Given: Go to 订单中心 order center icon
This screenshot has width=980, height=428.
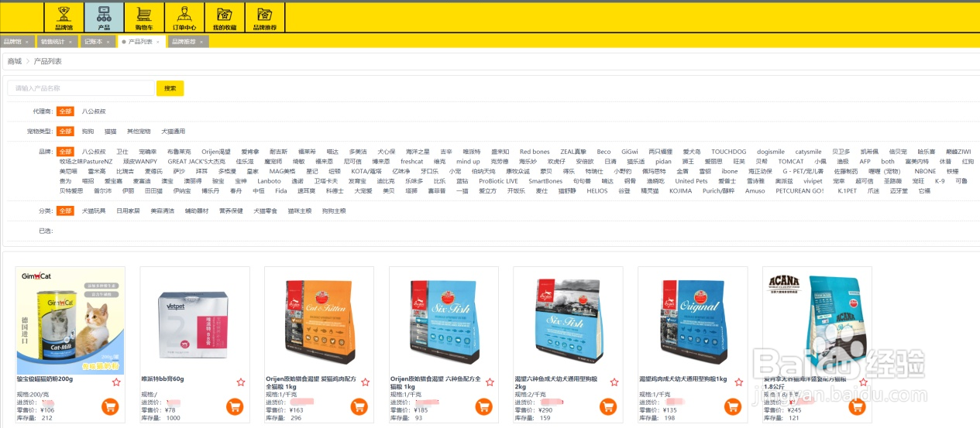Looking at the screenshot, I should tap(184, 18).
